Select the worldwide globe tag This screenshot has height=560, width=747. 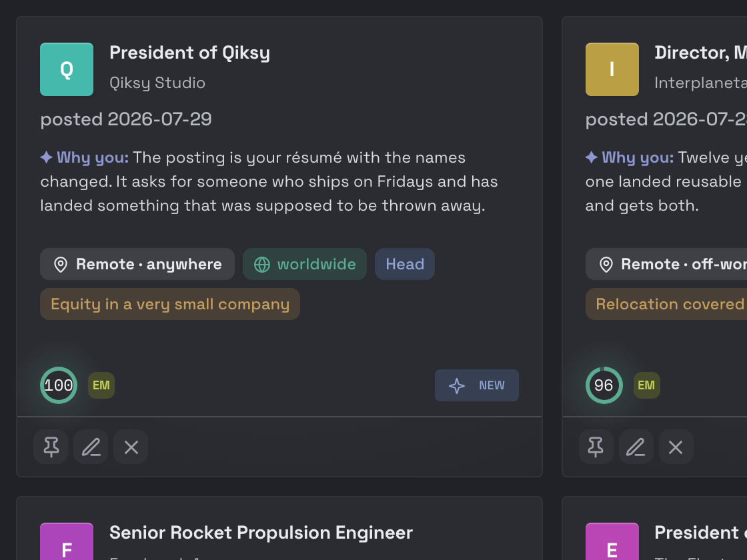pos(305,264)
